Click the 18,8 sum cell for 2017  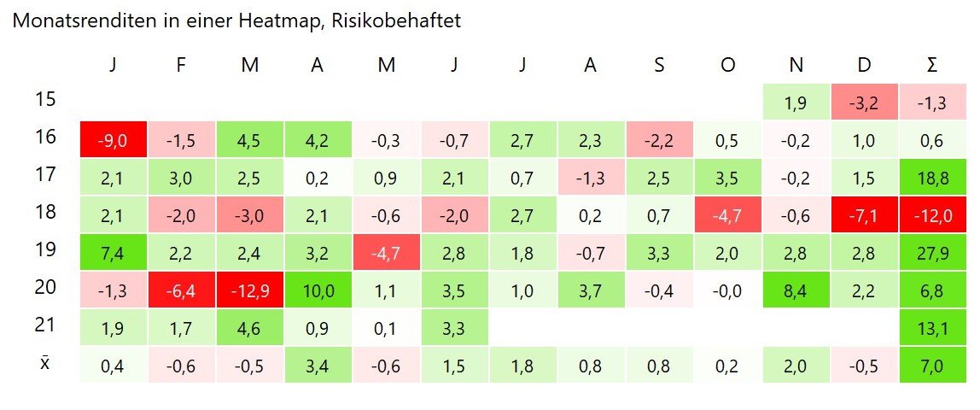(931, 177)
